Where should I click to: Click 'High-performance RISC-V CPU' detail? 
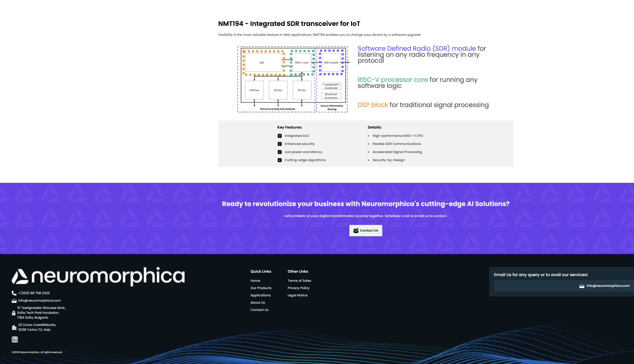[x=398, y=136]
